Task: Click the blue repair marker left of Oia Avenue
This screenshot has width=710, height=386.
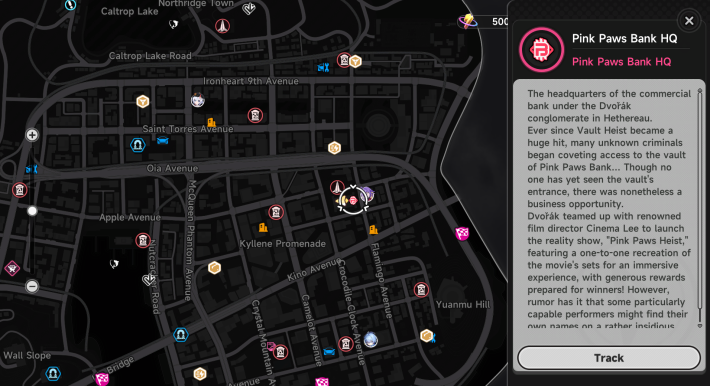Action: point(31,169)
